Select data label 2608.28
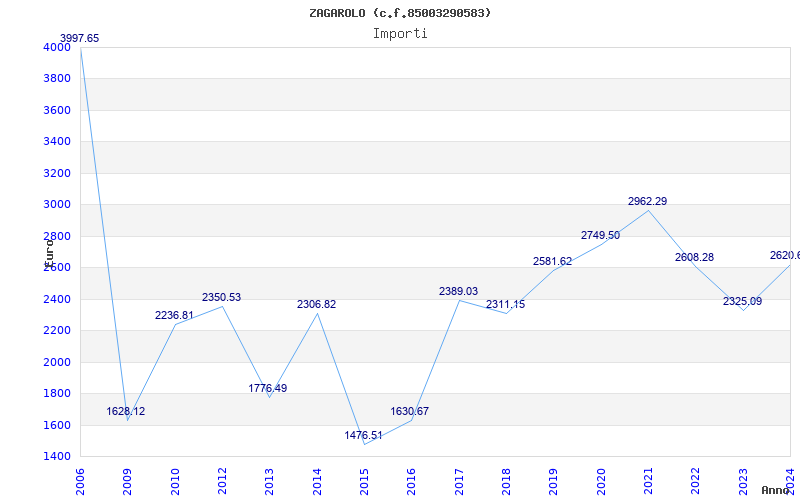 coord(694,257)
